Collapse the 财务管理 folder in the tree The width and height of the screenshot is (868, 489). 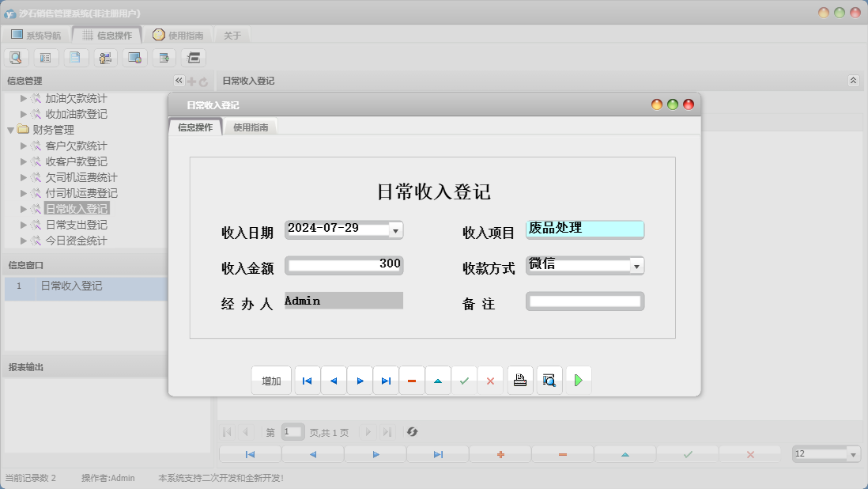(11, 130)
